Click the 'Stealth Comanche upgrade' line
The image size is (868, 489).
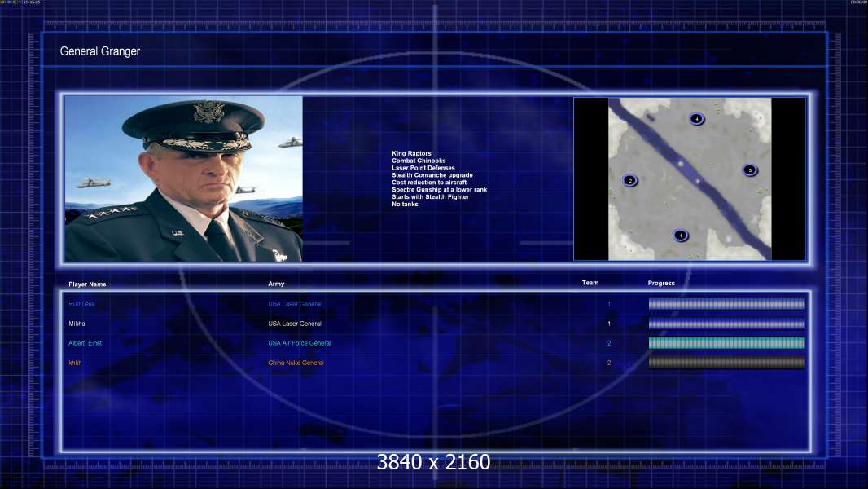tap(432, 175)
